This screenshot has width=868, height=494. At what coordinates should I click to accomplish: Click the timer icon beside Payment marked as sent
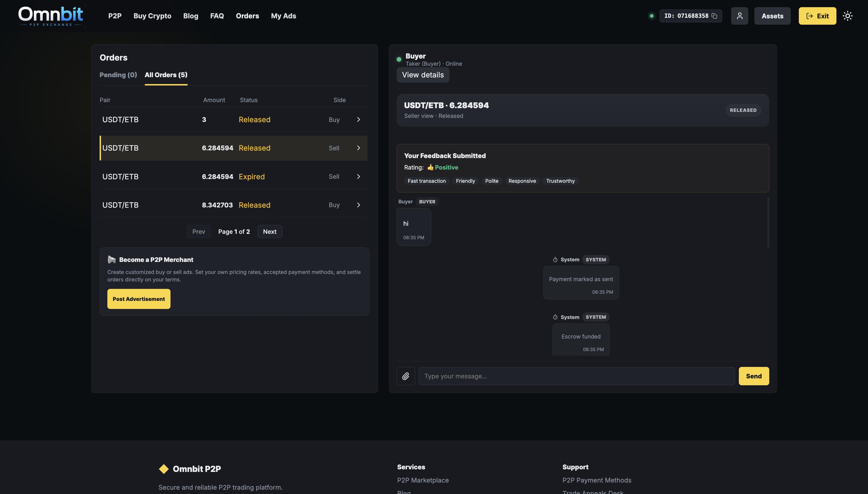(555, 260)
